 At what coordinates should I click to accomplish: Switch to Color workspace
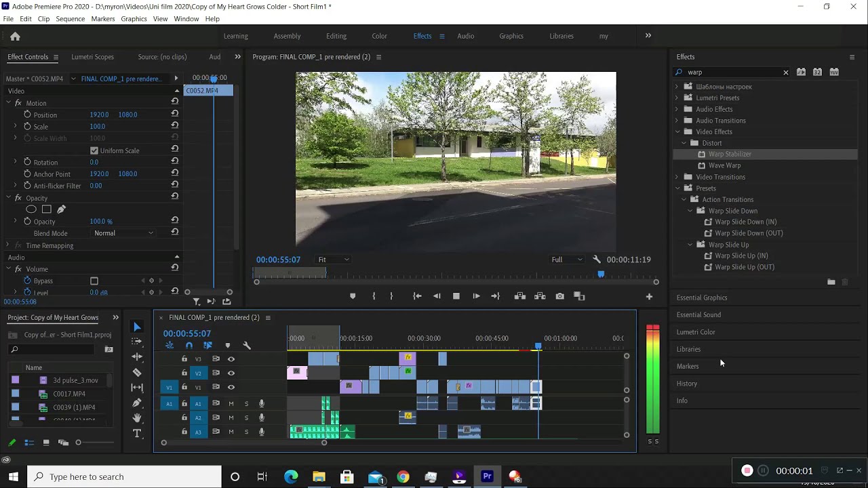(379, 36)
